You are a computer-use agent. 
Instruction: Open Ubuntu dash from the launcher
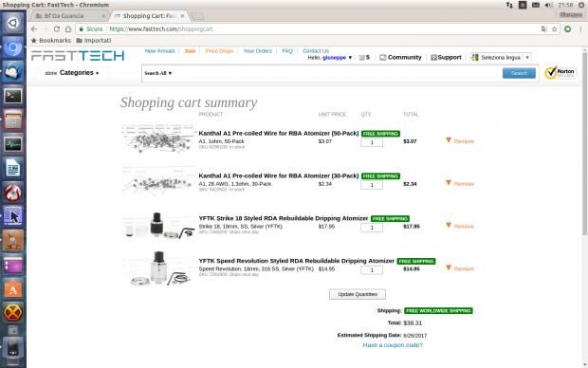(12, 23)
